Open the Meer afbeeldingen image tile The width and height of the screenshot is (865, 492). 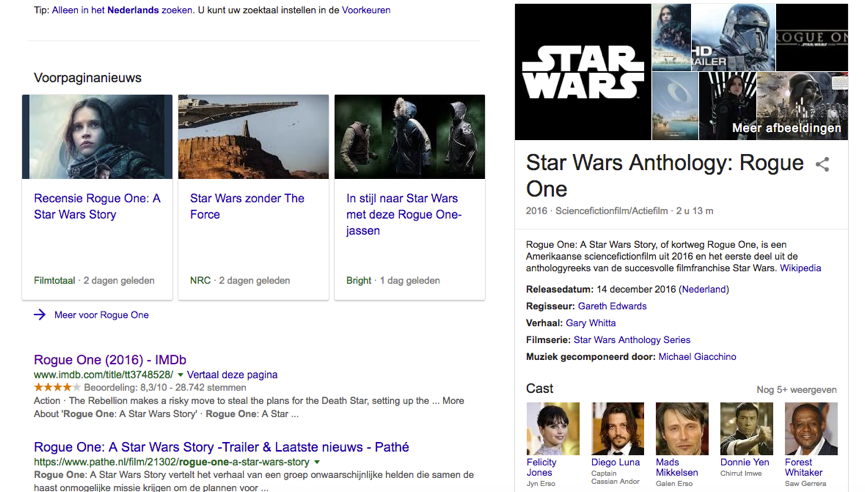pyautogui.click(x=802, y=106)
